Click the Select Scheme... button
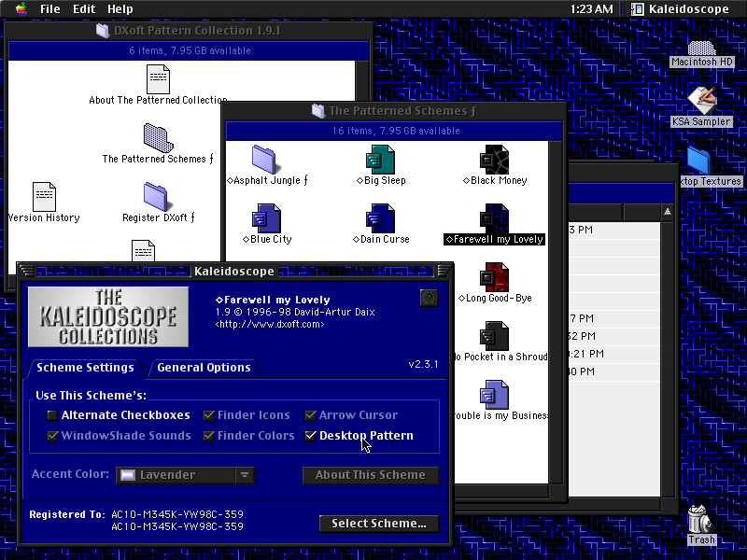 (379, 524)
